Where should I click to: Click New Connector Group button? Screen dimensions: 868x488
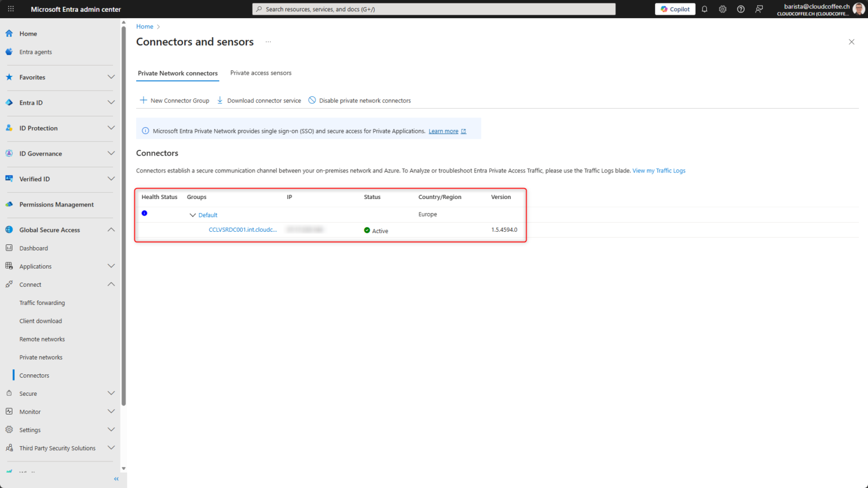[175, 100]
